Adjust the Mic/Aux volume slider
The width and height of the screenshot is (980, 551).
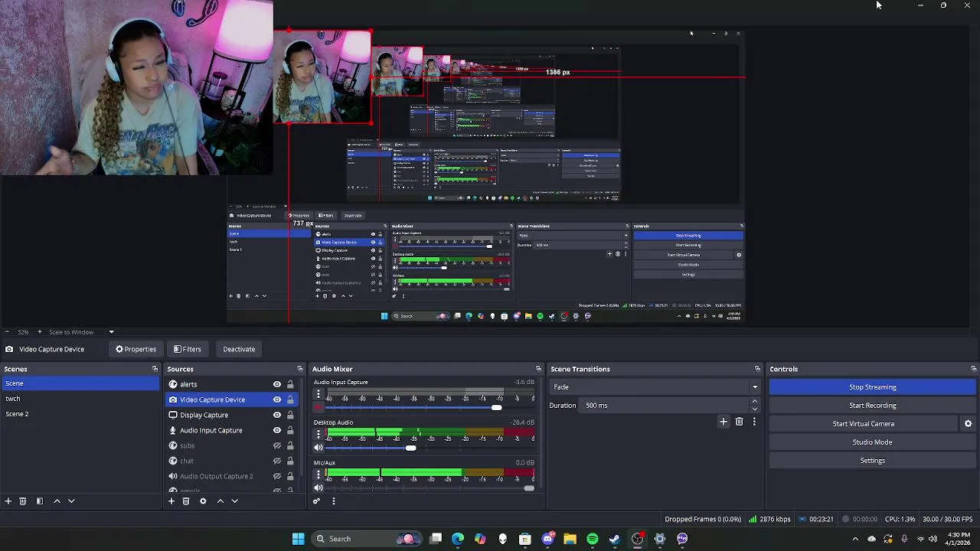click(529, 488)
